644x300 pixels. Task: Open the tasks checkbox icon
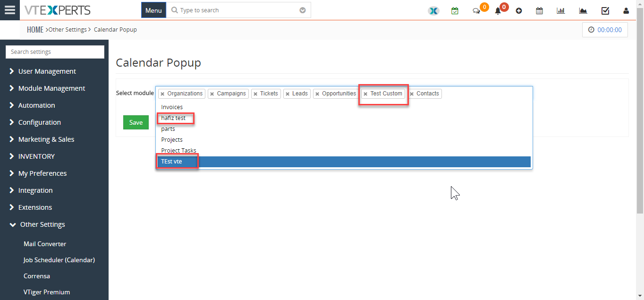[x=605, y=10]
